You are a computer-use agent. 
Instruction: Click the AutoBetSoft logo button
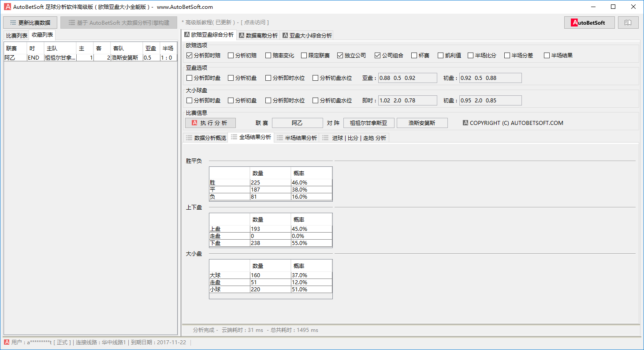[589, 23]
